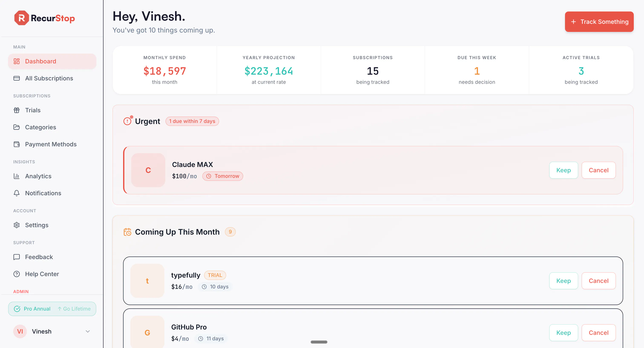Click the clock icon beside 11 days
The image size is (644, 348).
[200, 338]
